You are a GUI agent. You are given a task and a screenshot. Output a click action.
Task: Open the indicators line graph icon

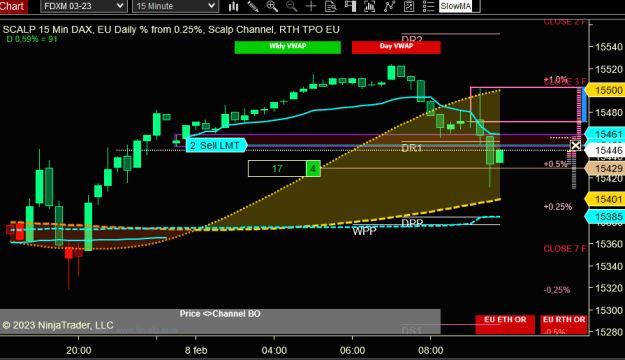tap(389, 6)
